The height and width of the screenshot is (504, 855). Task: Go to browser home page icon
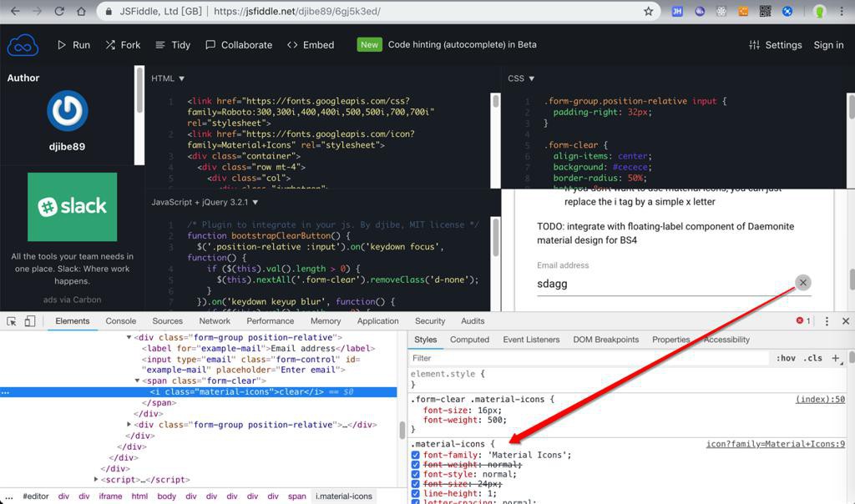[81, 11]
